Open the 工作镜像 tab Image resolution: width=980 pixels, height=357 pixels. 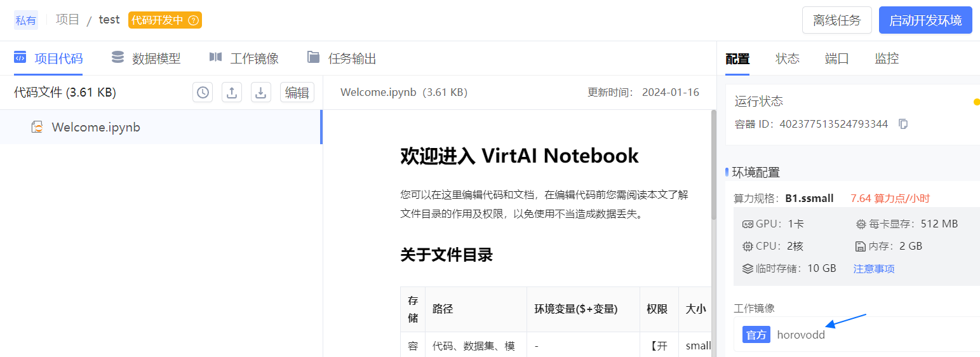pyautogui.click(x=244, y=58)
